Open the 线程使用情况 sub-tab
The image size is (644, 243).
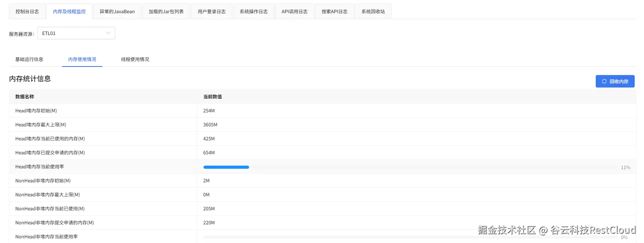(135, 59)
